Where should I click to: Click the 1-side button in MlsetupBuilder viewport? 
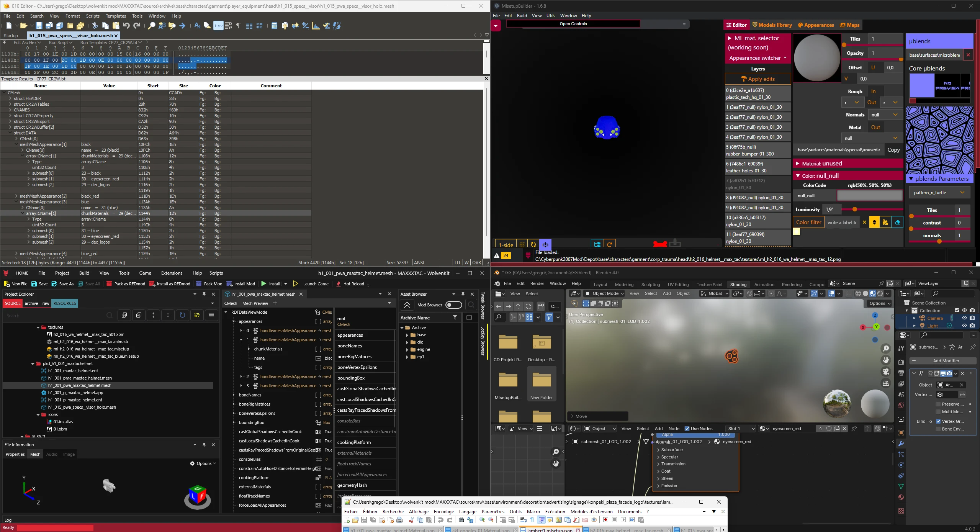(506, 245)
